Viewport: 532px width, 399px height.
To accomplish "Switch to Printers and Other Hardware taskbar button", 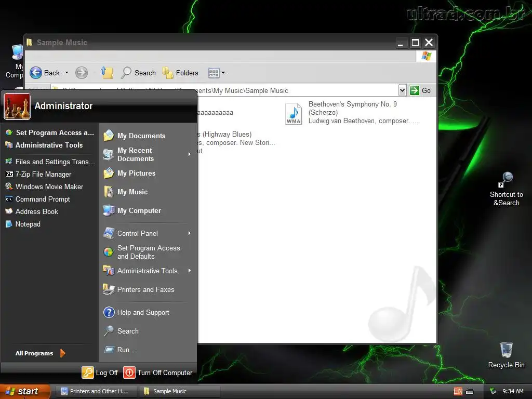I will (x=97, y=391).
